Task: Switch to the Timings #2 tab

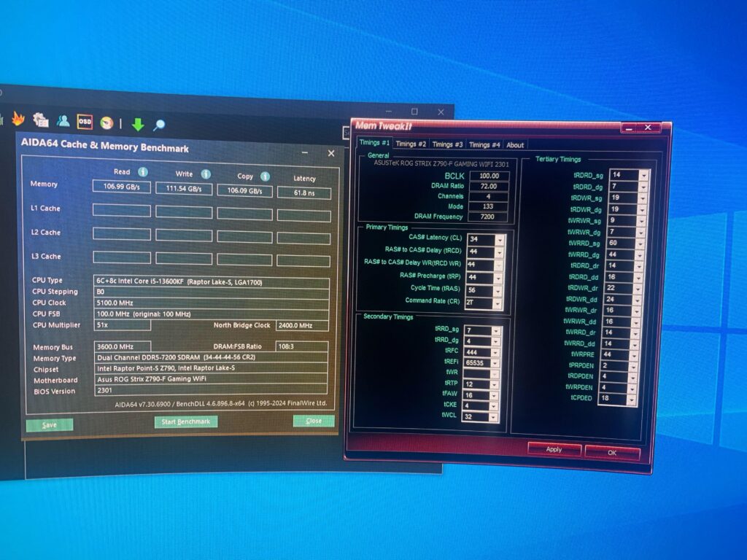Action: click(411, 144)
